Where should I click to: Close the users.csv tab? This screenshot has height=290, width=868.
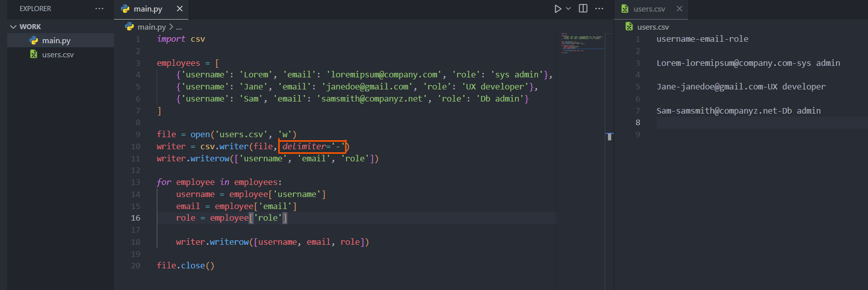[679, 9]
